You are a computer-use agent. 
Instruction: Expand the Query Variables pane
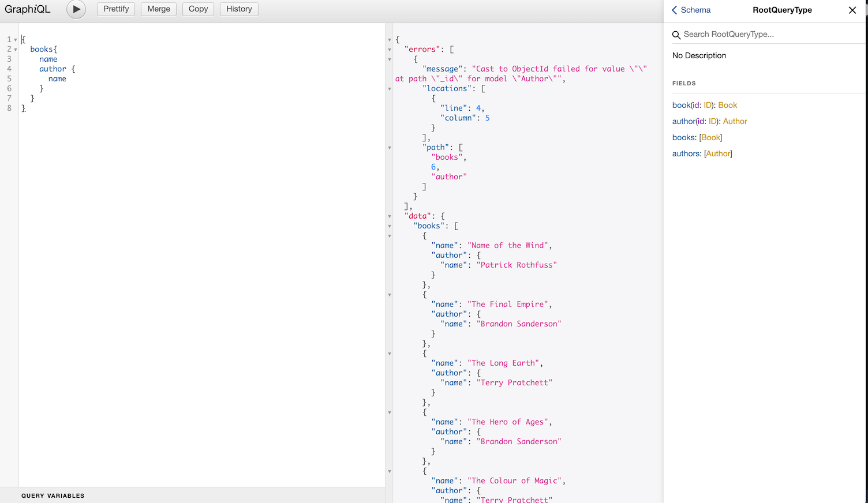(192, 496)
